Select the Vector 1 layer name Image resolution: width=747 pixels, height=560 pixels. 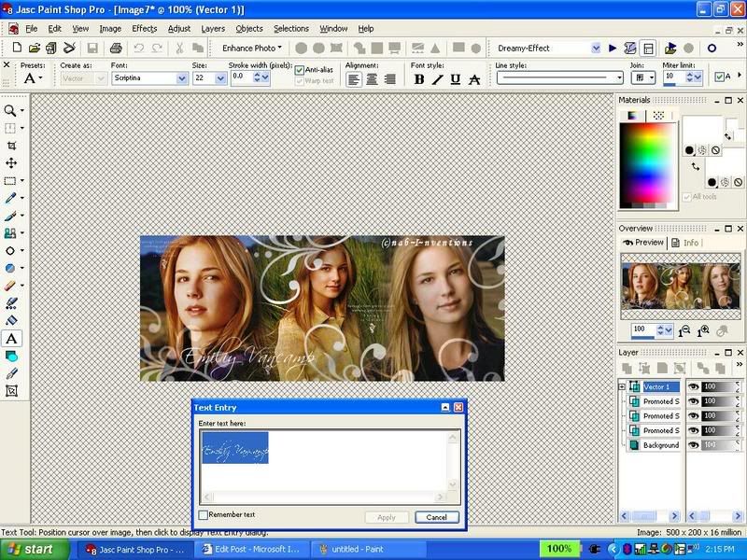pyautogui.click(x=661, y=387)
